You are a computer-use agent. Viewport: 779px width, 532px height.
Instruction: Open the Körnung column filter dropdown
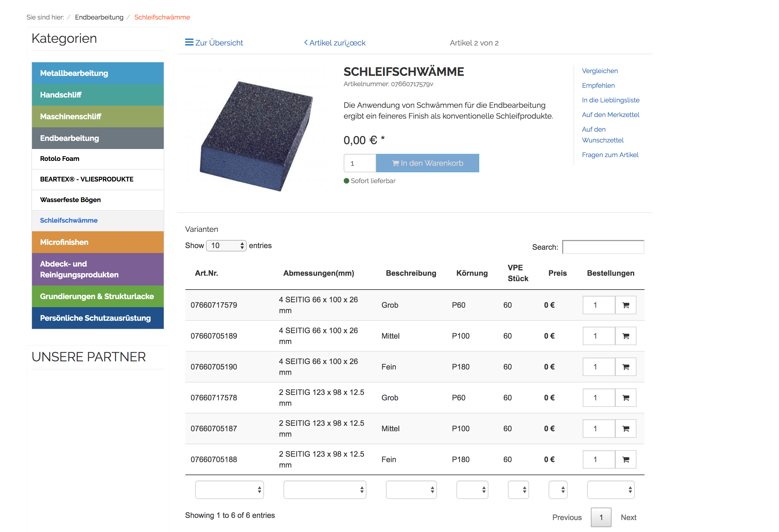(x=472, y=490)
